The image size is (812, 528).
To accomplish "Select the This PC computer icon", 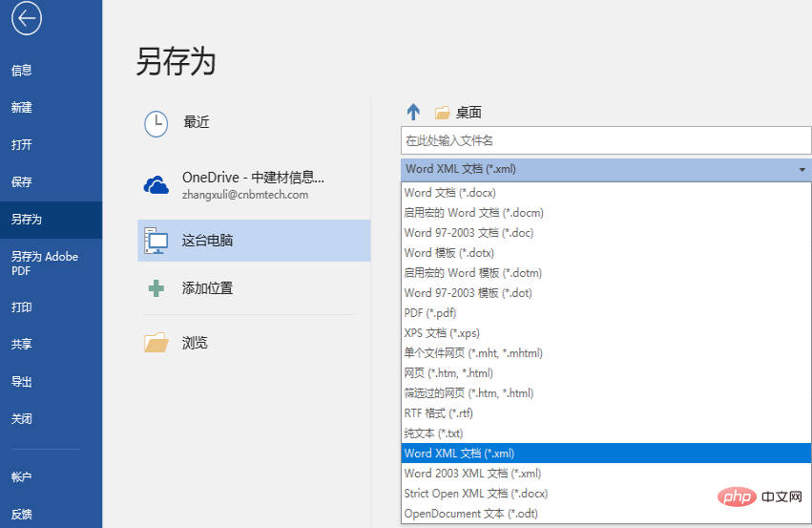I will coord(156,241).
